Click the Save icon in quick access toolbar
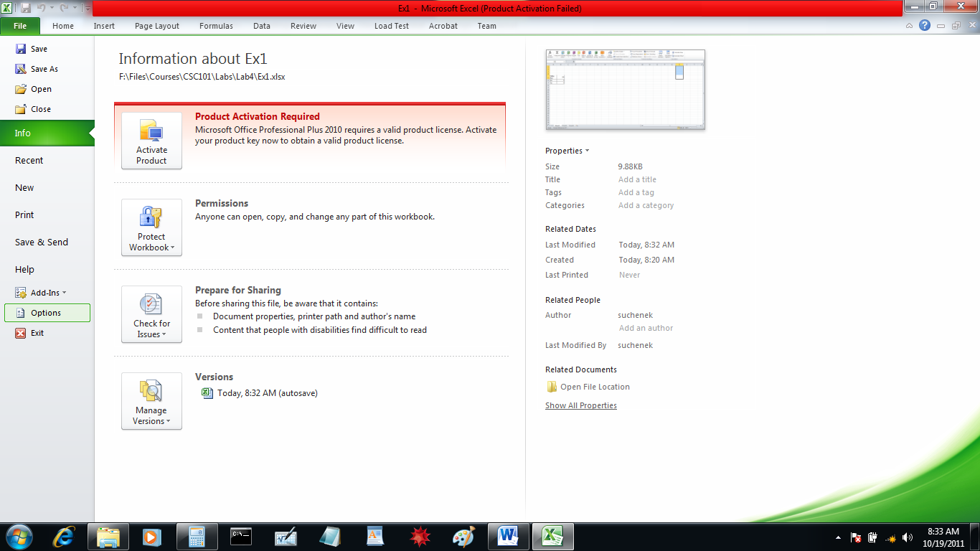 26,9
